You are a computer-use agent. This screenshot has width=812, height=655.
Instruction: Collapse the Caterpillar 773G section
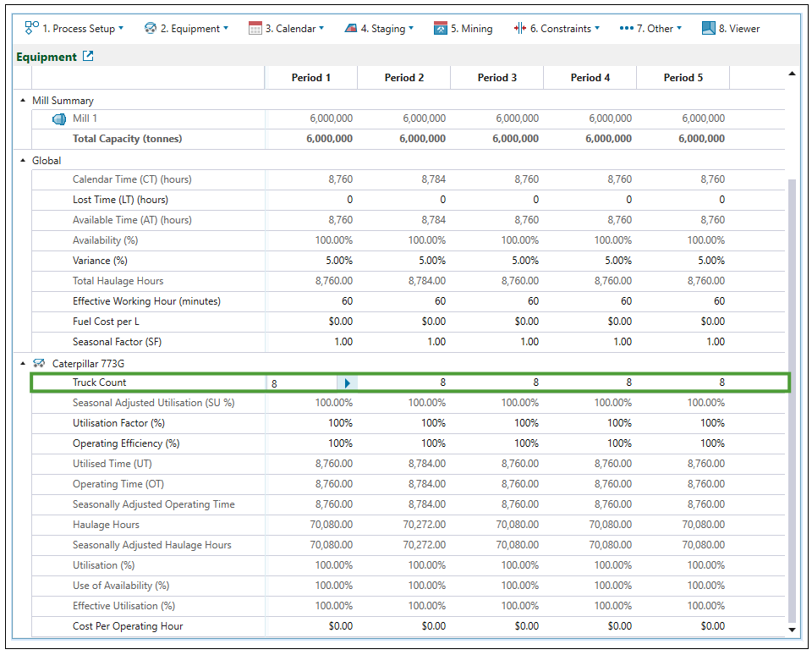click(23, 363)
